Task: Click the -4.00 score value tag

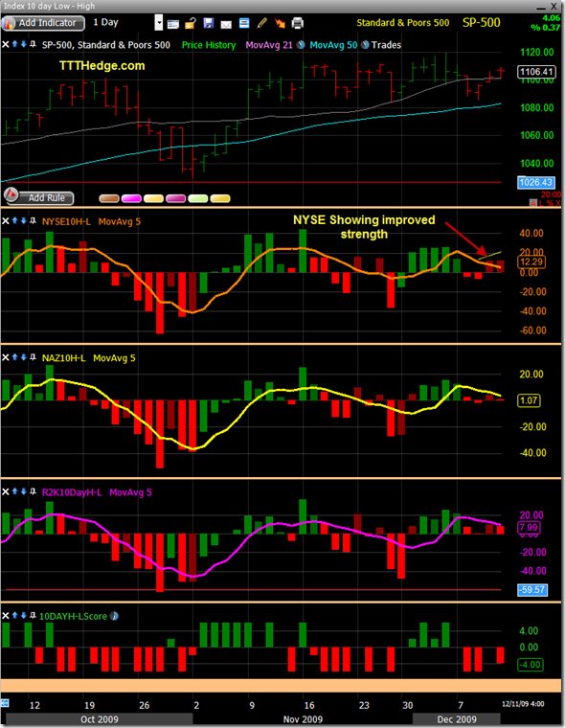Action: tap(531, 665)
